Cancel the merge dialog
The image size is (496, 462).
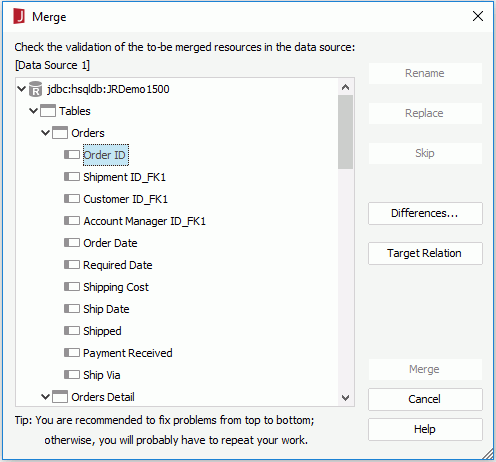point(425,399)
